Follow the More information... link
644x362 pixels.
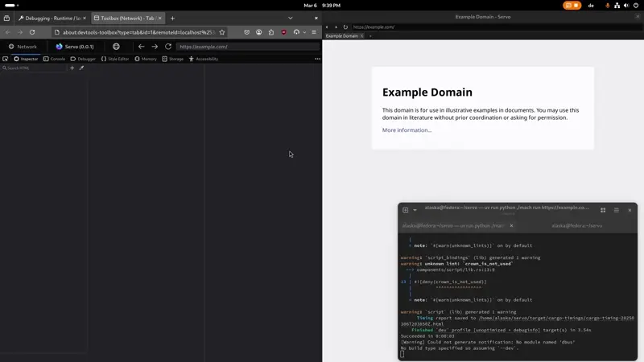(407, 130)
